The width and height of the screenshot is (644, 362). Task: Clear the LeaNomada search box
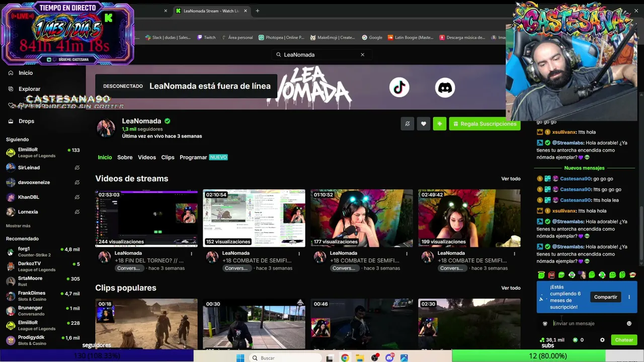(x=362, y=54)
